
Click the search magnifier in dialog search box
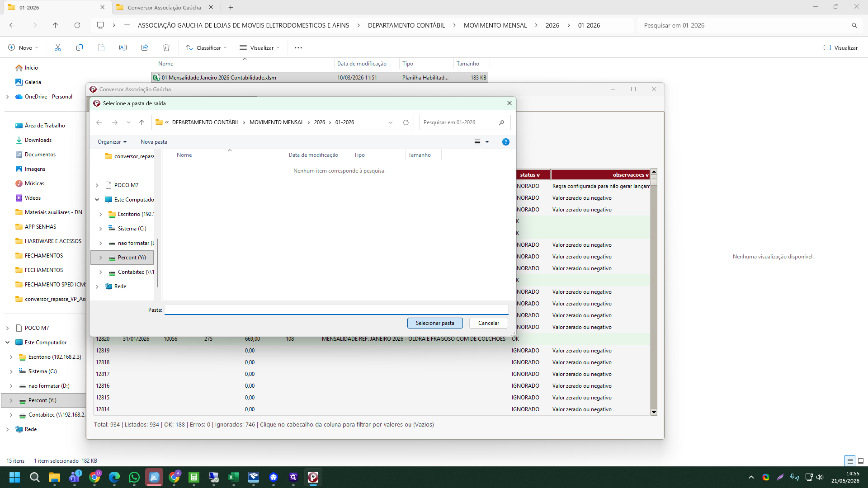501,122
